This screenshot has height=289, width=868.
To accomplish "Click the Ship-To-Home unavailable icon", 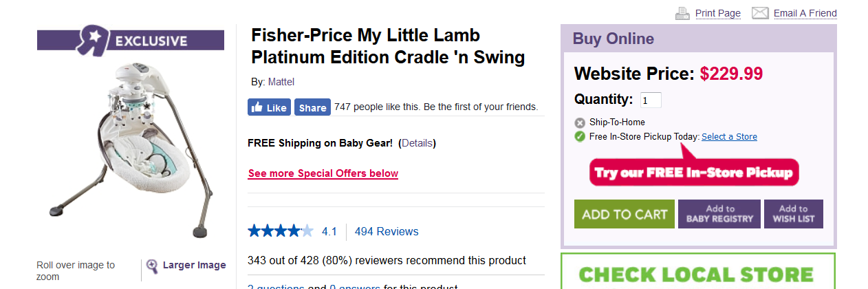I will pos(580,122).
